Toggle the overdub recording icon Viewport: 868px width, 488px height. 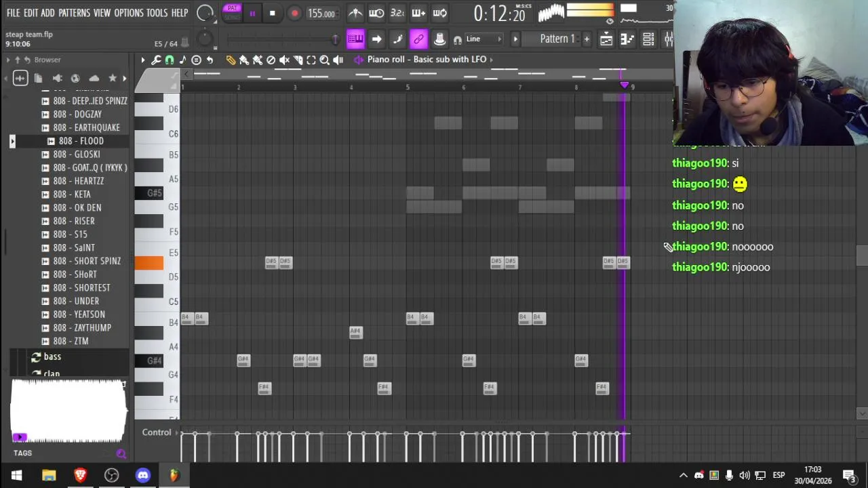pos(418,13)
